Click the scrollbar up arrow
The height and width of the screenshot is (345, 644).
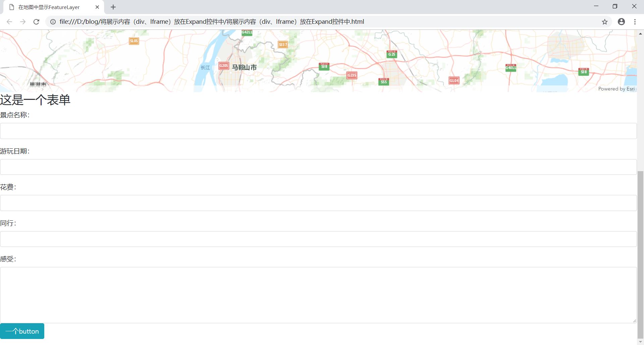[640, 33]
